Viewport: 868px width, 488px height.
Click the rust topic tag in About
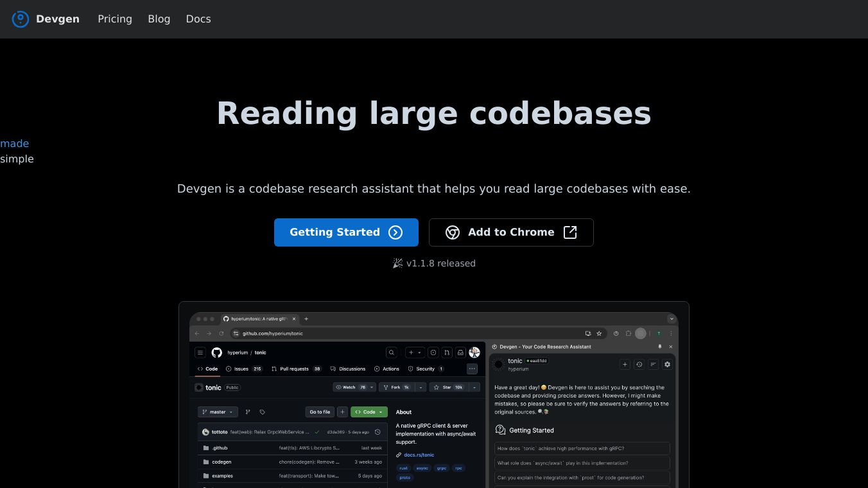403,468
